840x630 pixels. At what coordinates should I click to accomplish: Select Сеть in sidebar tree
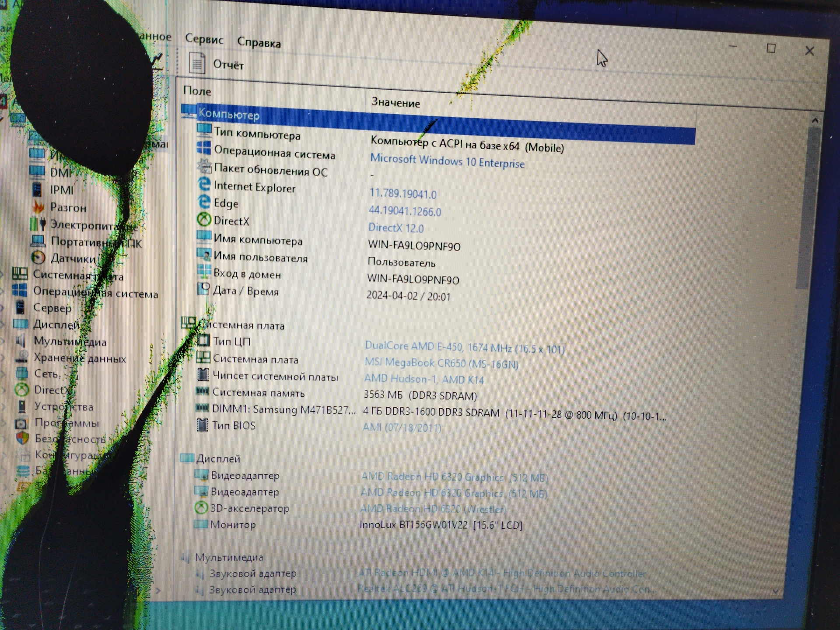(46, 374)
